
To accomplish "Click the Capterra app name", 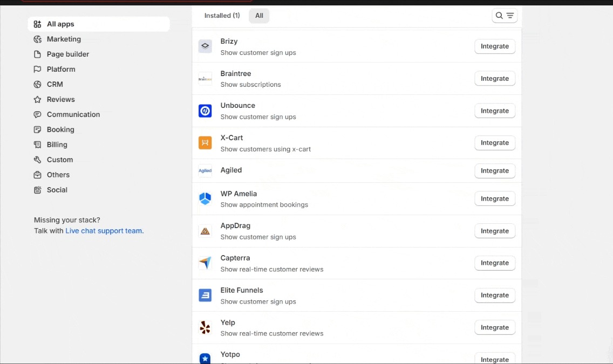I will [235, 258].
